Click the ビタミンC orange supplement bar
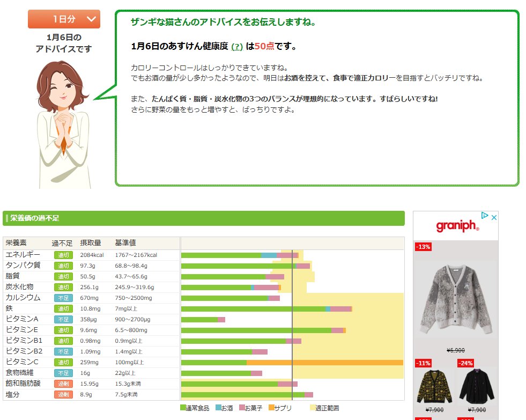526x420 pixels. coord(325,363)
